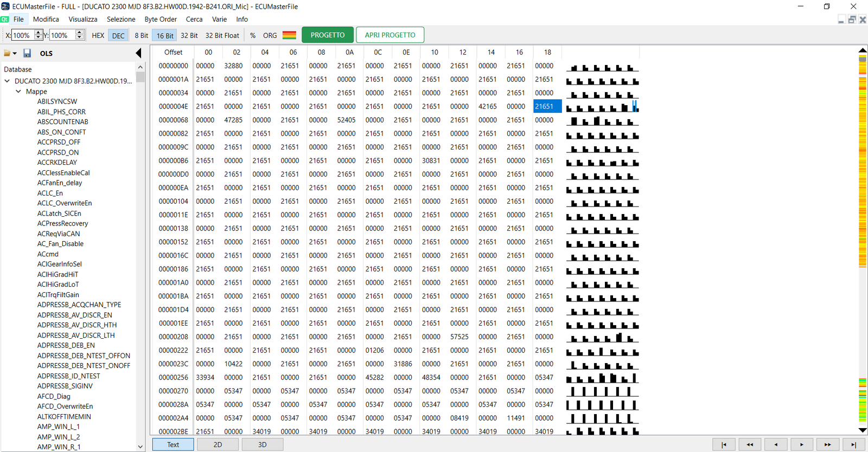
Task: Increase Y zoom with spinner up arrow
Action: pyautogui.click(x=79, y=33)
